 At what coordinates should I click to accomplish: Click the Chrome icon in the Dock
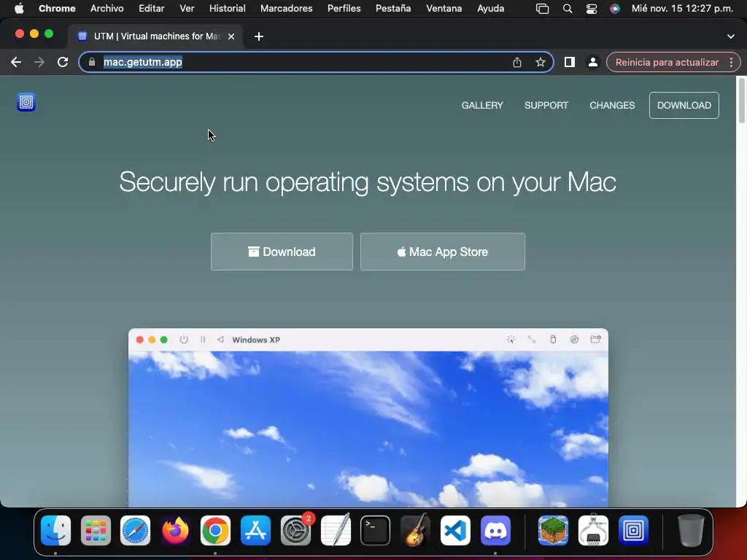coord(215,530)
